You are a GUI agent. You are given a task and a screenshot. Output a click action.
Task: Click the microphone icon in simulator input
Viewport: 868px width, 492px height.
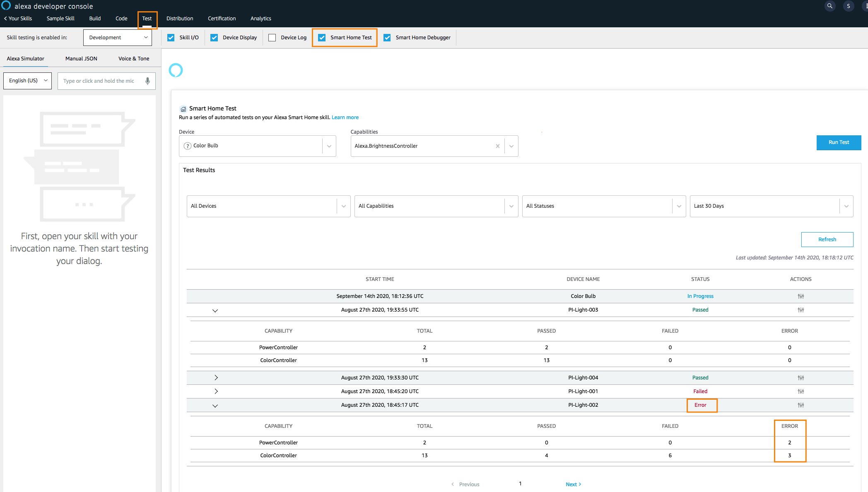point(147,81)
